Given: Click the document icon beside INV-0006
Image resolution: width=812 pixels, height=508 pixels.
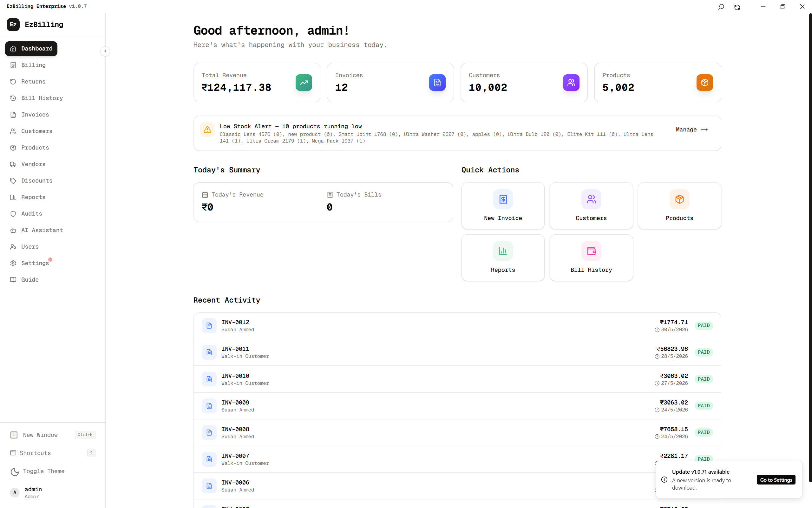Looking at the screenshot, I should tap(209, 486).
